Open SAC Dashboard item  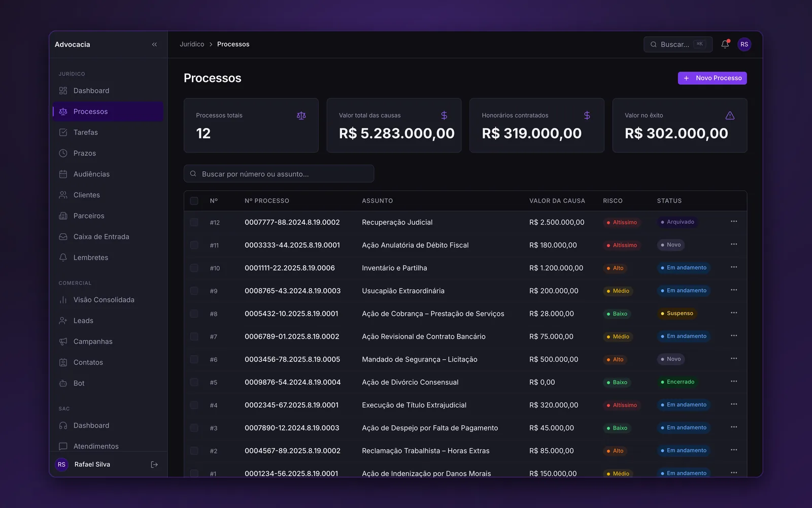pos(108,425)
